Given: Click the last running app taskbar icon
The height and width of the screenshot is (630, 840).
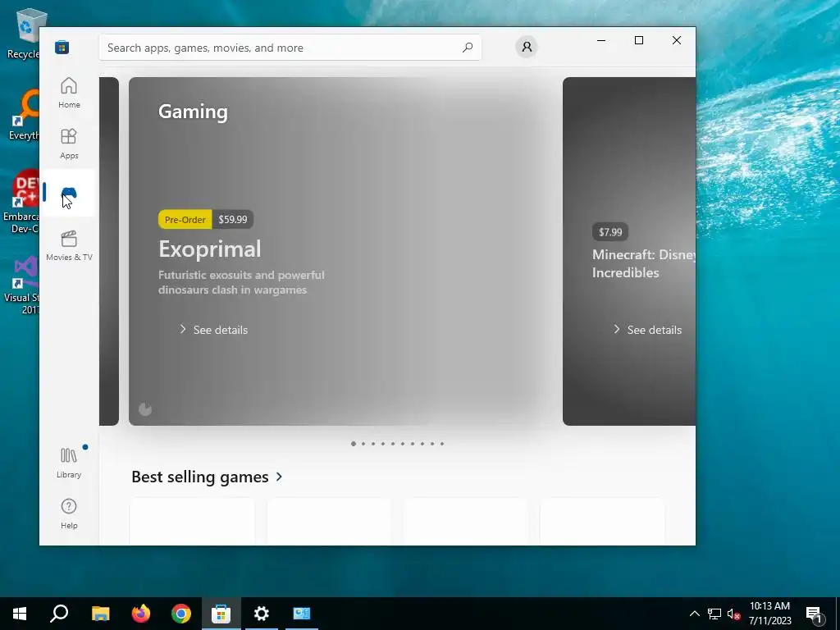Looking at the screenshot, I should click(x=302, y=614).
